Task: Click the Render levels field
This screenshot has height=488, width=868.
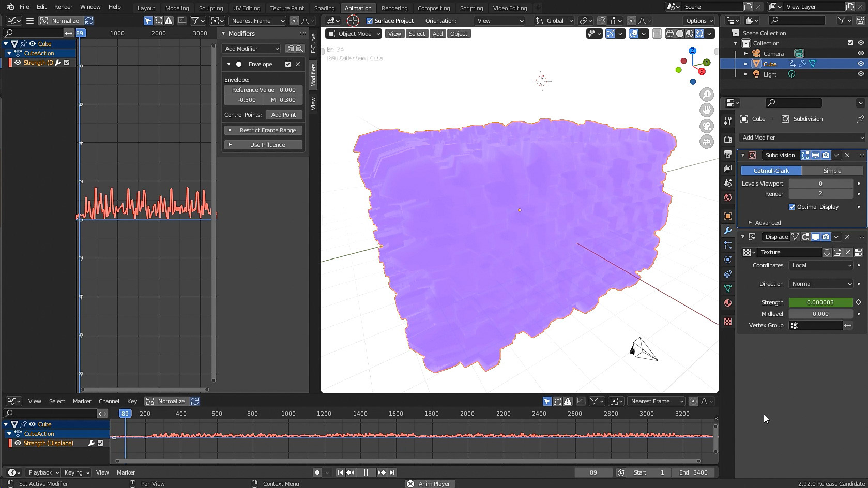Action: click(820, 194)
